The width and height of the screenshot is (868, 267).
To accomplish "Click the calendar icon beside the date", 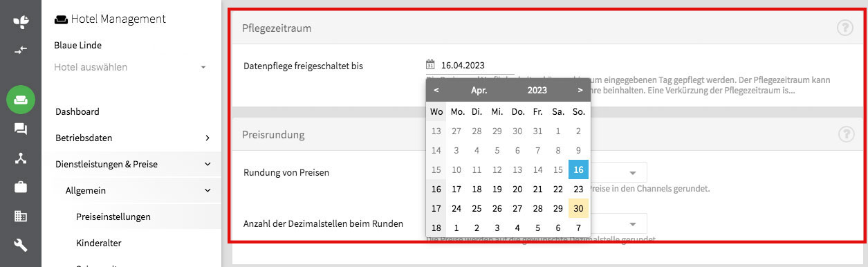I will point(430,66).
